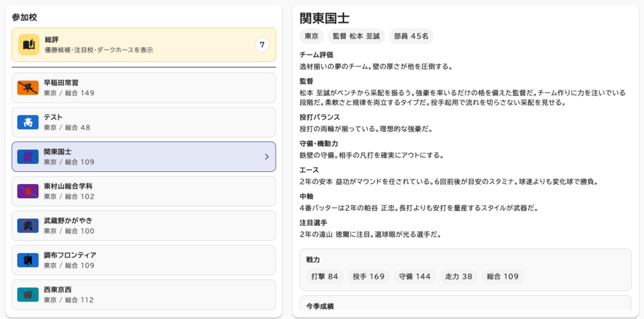
Task: Click the 東村山総合学科 purple flag emblem
Action: tap(28, 191)
